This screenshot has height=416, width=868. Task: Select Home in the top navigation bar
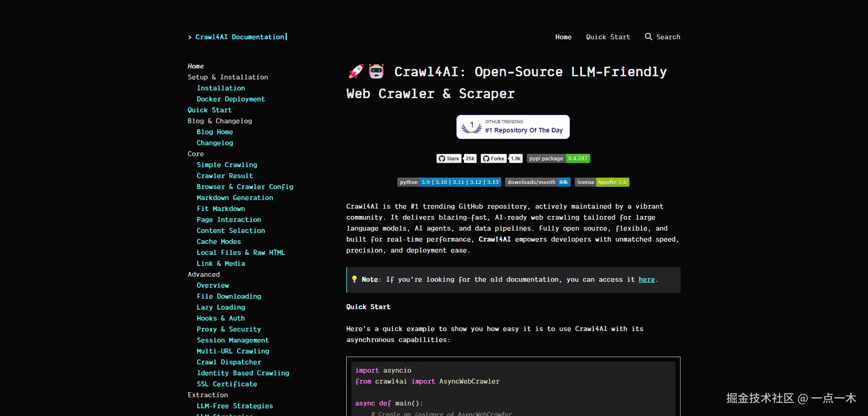pos(563,37)
